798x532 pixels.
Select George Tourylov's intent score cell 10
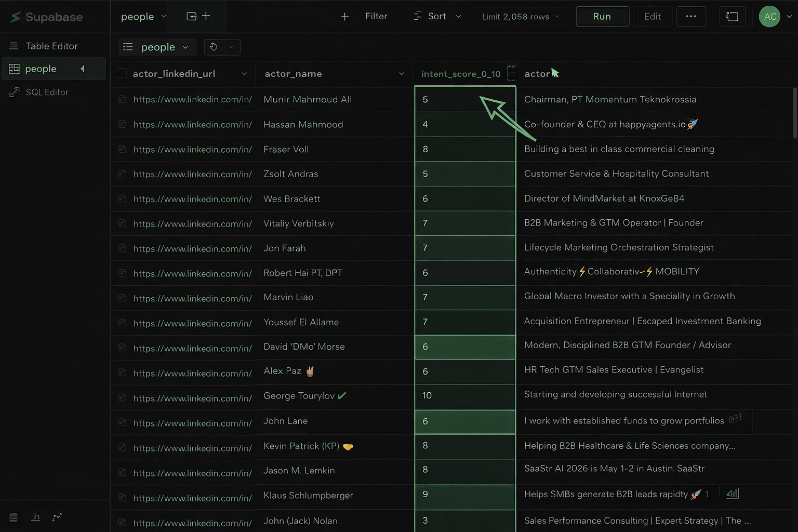click(465, 396)
